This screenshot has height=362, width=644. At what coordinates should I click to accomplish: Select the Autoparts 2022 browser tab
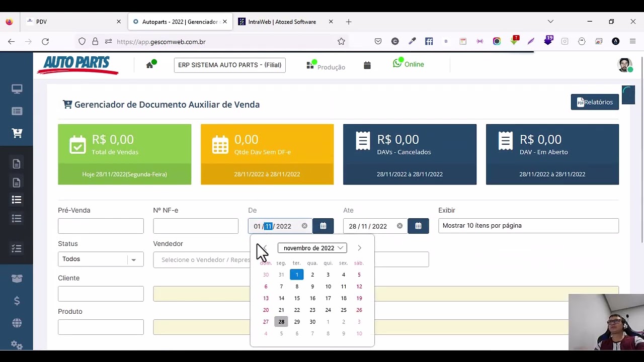[x=180, y=22]
